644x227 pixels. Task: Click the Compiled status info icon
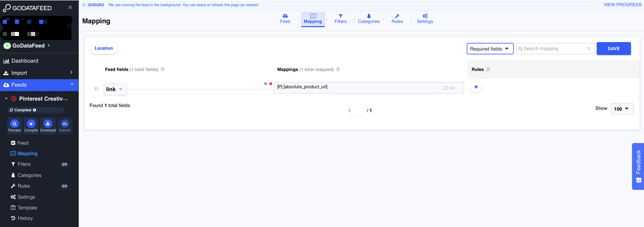[x=34, y=110]
